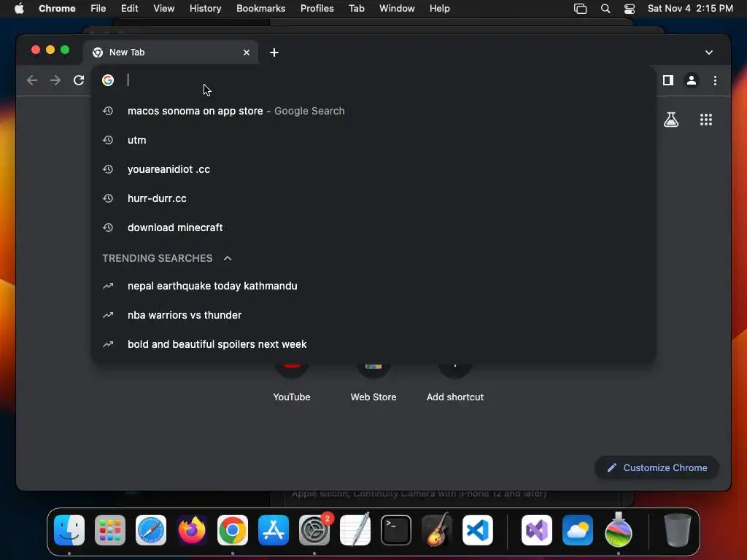The image size is (747, 560).
Task: Open the Edit menu
Action: click(x=129, y=9)
